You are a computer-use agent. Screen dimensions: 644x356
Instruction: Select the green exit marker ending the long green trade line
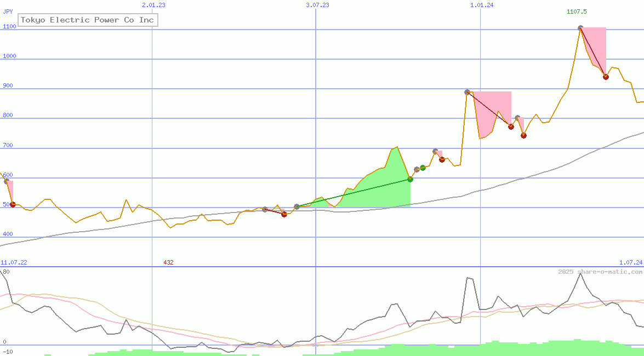(410, 179)
